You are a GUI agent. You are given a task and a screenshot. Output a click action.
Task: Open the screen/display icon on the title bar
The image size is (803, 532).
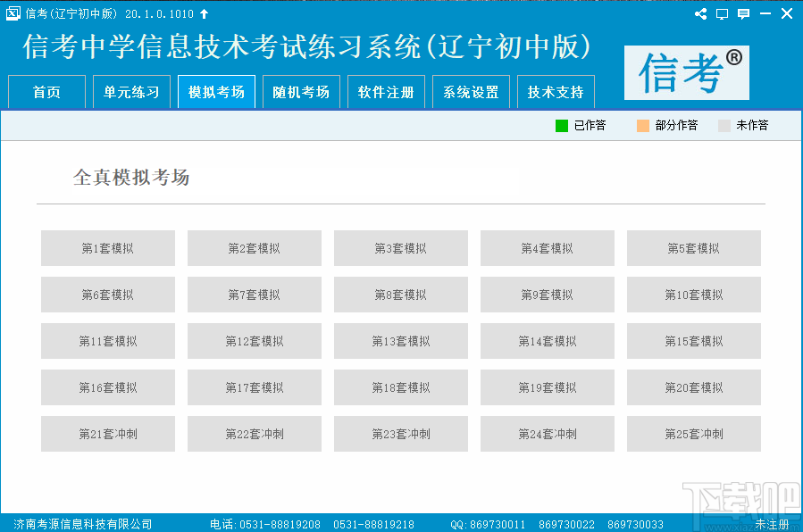coord(722,13)
